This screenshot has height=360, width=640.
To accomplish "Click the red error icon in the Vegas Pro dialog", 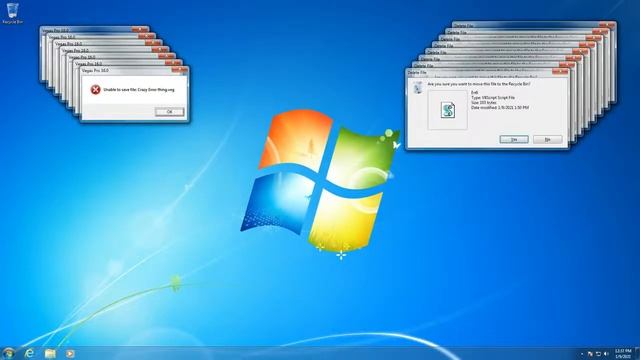I will pos(96,89).
